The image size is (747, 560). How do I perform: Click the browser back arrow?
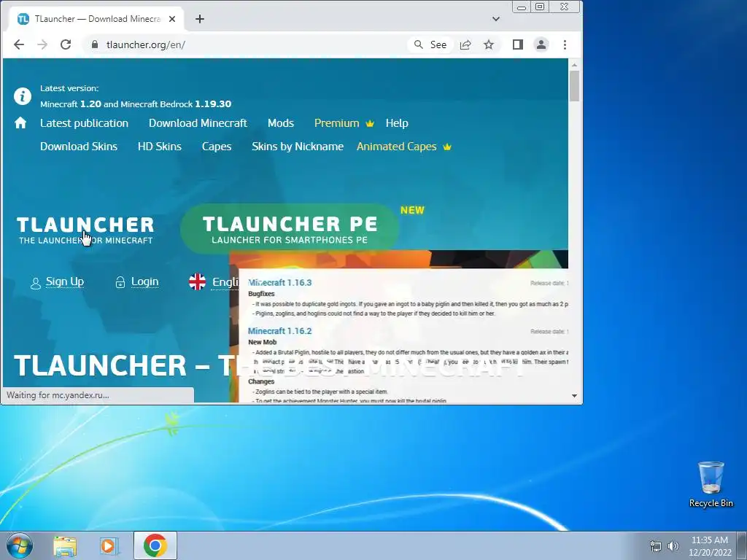tap(18, 44)
